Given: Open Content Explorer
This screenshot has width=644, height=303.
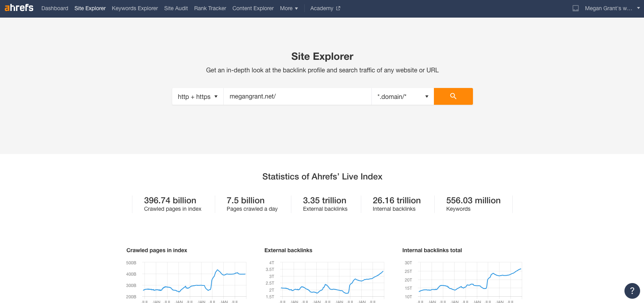Looking at the screenshot, I should coord(253,8).
